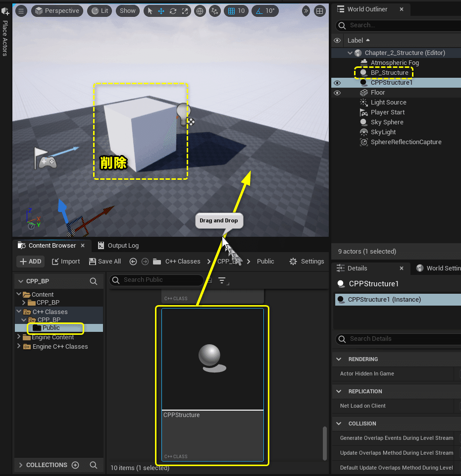
Task: Select the CPPStructure C++ class thumbnail
Action: point(212,359)
